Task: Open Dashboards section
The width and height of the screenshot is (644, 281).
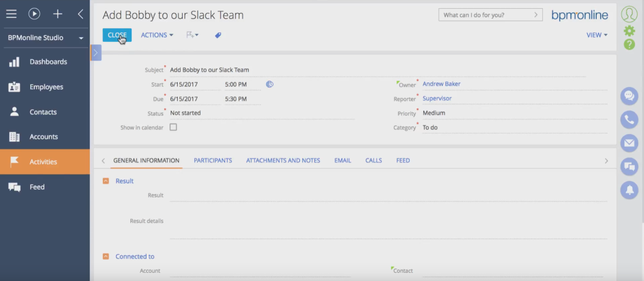Action: [x=45, y=62]
